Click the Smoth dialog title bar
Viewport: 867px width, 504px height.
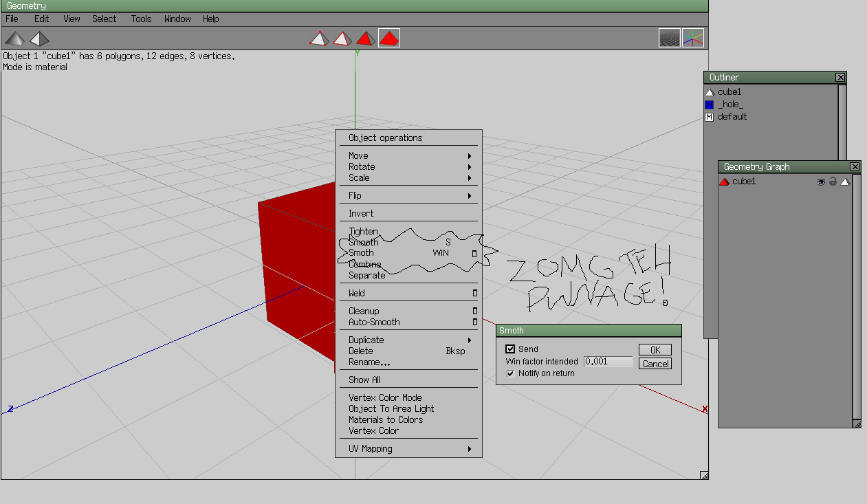coord(589,331)
